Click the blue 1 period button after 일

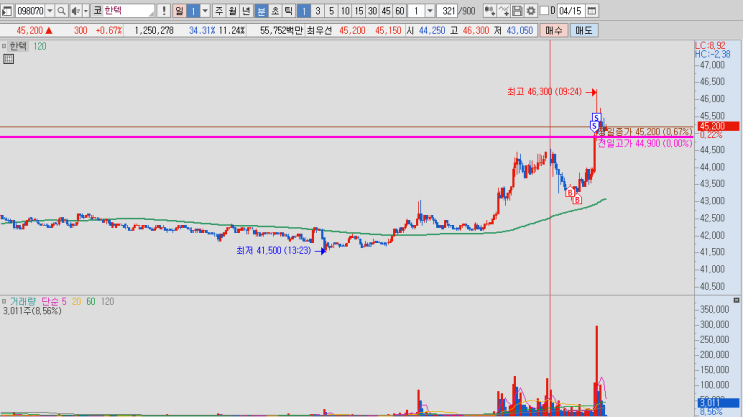193,10
